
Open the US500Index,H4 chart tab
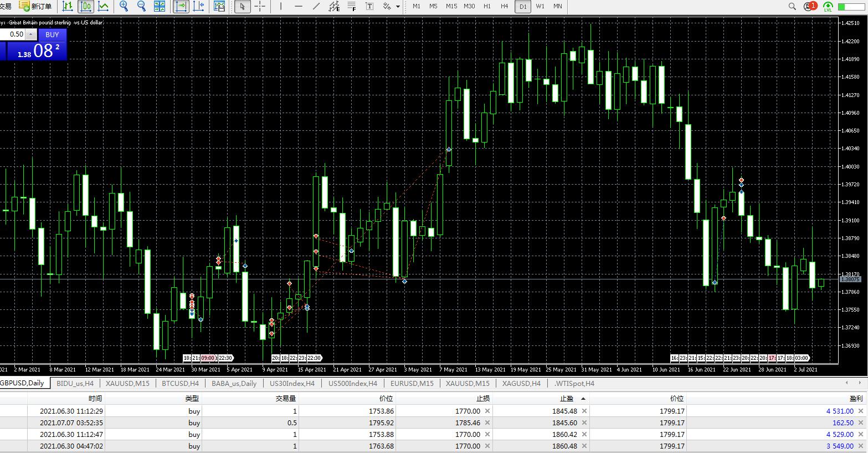tap(352, 383)
